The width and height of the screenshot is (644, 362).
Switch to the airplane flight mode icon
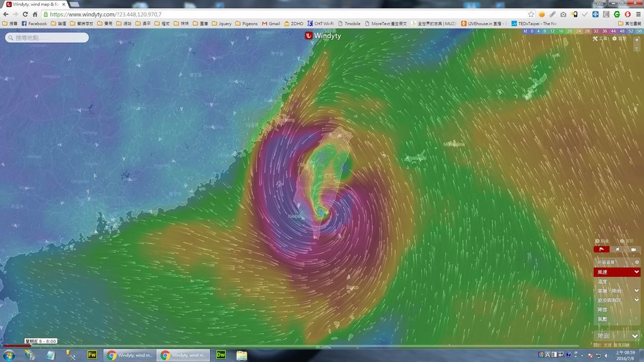click(617, 249)
